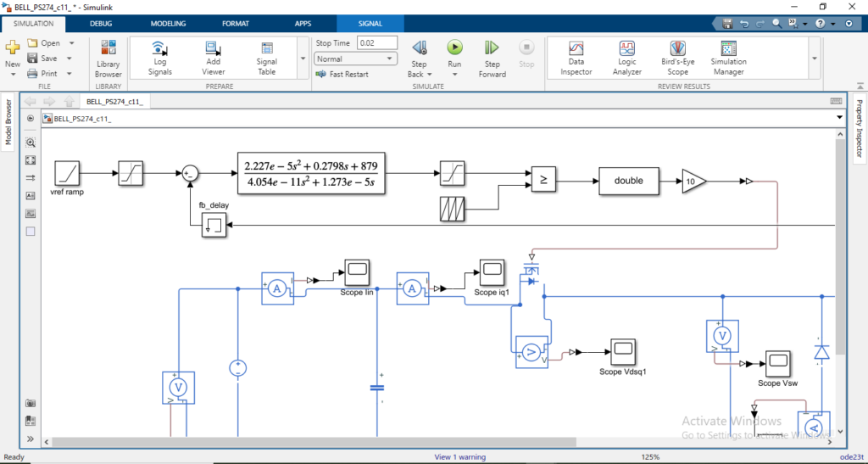Run the simulation
Viewport: 868px width, 464px height.
point(454,48)
